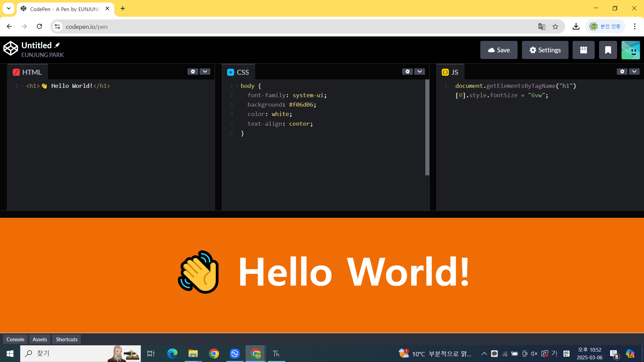Select the HTML editor tab
644x362 pixels.
[x=28, y=72]
